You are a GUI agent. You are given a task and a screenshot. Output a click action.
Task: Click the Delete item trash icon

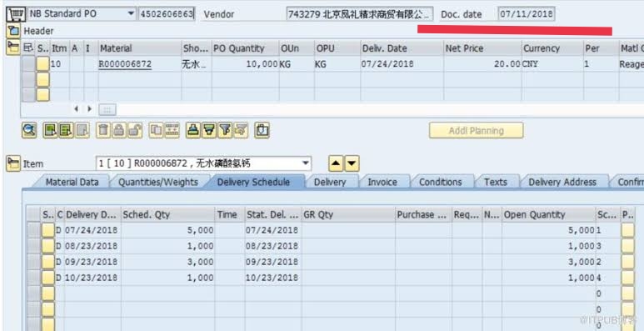click(x=103, y=131)
